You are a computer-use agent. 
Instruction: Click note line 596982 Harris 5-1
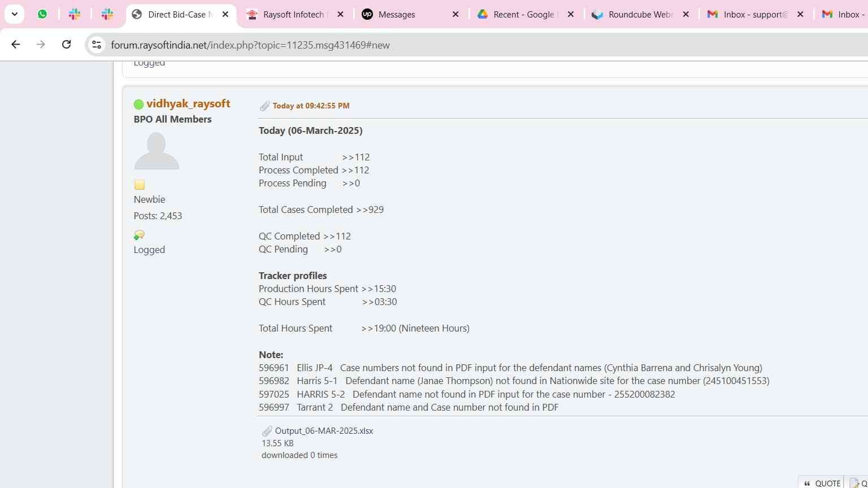pyautogui.click(x=514, y=381)
